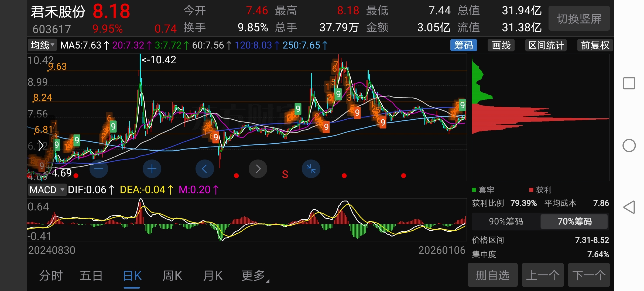Select the 70%筹码 option
This screenshot has width=644, height=291.
click(574, 221)
